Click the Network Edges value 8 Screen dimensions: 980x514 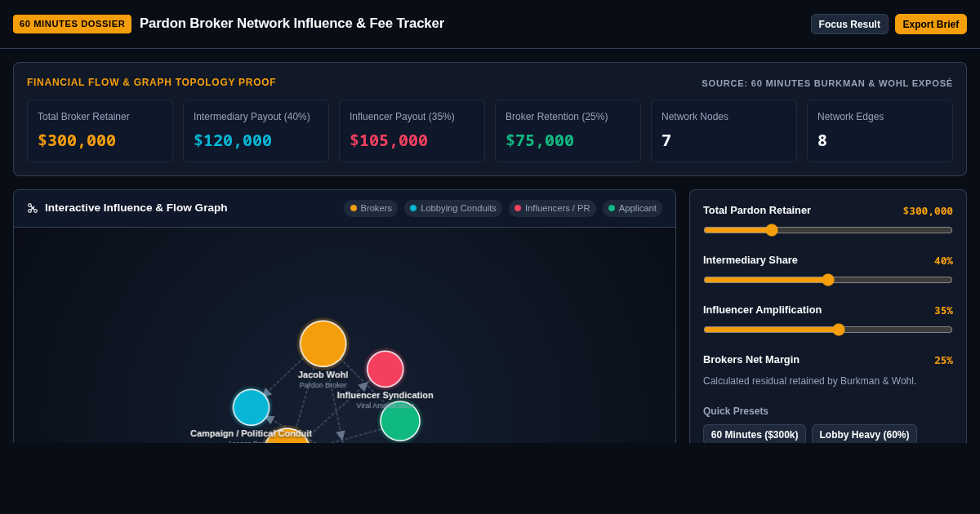point(822,140)
